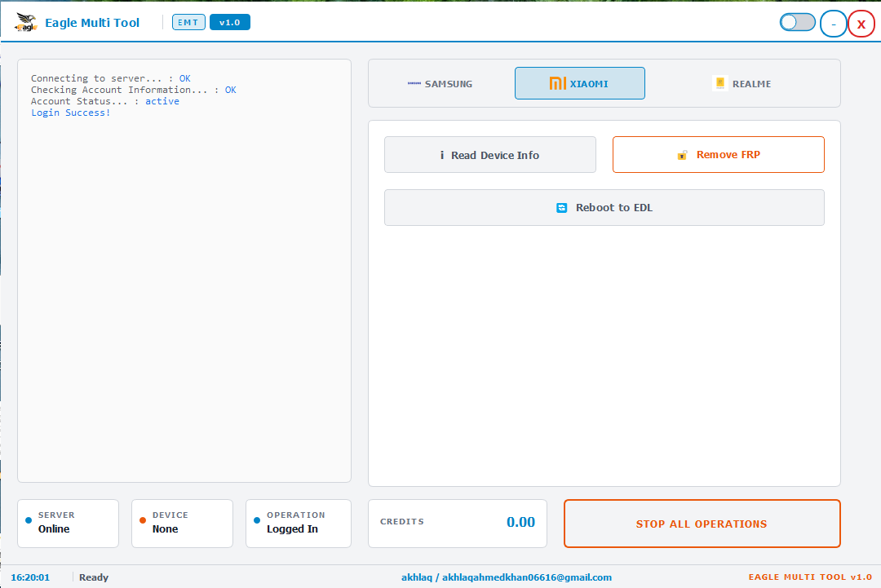881x588 pixels.
Task: Click the 16:20:01 clock in status bar
Action: pyautogui.click(x=30, y=577)
